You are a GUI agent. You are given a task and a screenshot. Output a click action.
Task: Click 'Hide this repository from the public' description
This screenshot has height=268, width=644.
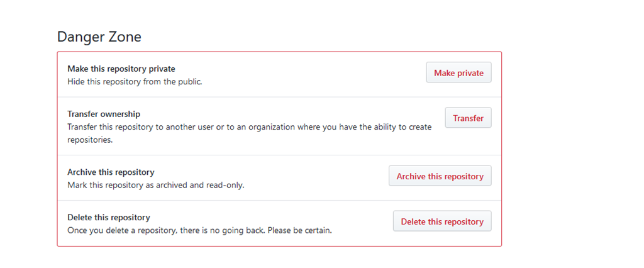coord(135,81)
